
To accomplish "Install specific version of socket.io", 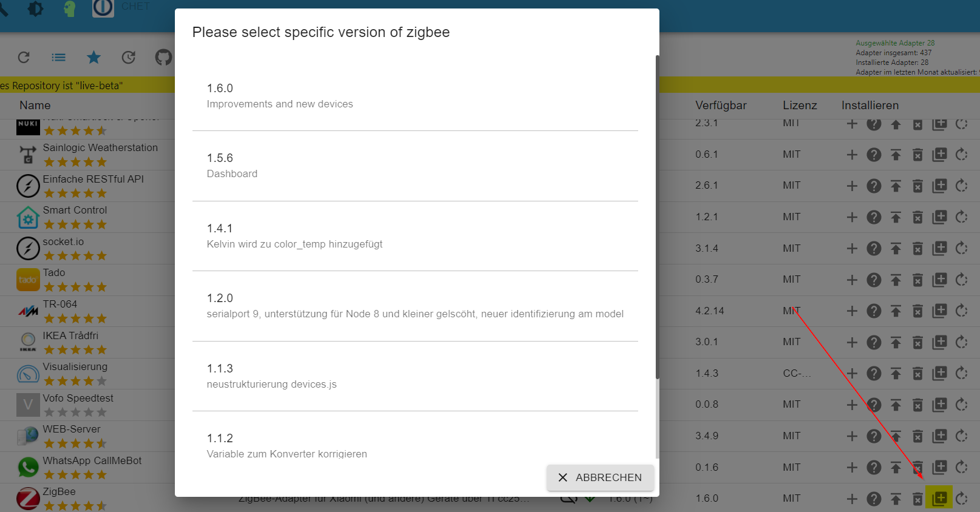I will tap(939, 248).
